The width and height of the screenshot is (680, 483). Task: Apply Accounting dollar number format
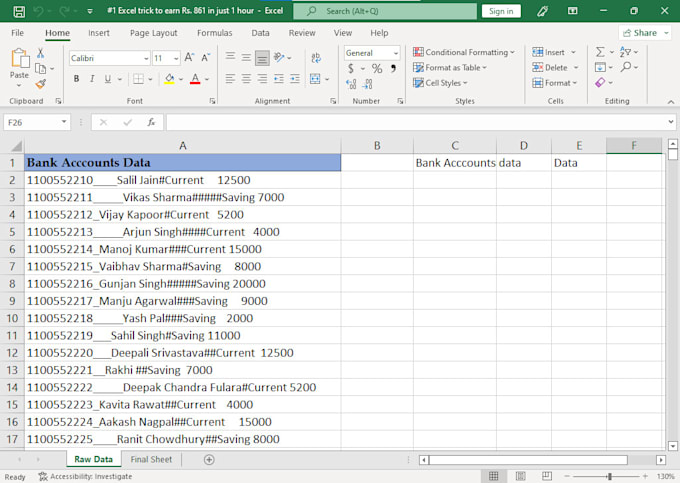350,69
